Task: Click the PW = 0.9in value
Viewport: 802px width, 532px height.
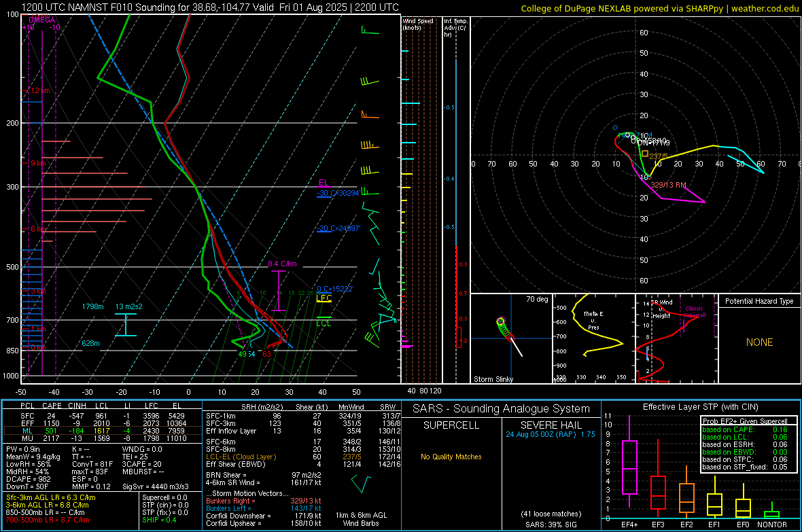Action: (23, 449)
